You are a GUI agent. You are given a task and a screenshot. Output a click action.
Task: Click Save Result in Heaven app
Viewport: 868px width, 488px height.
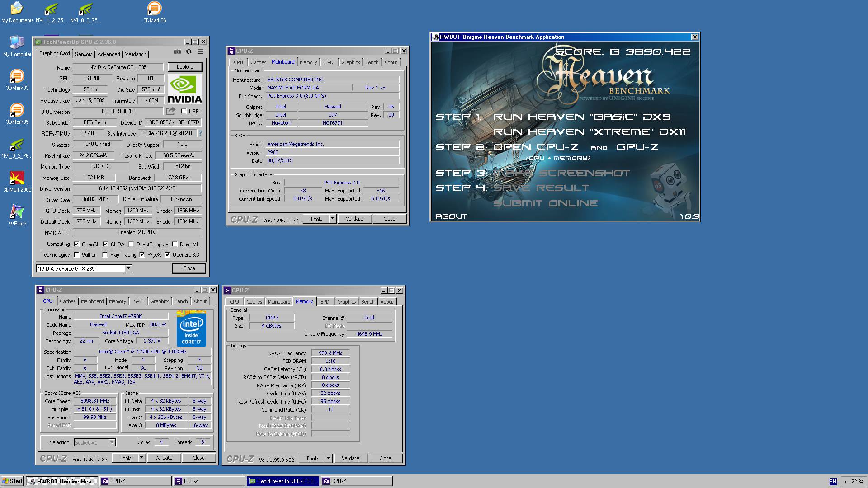541,188
